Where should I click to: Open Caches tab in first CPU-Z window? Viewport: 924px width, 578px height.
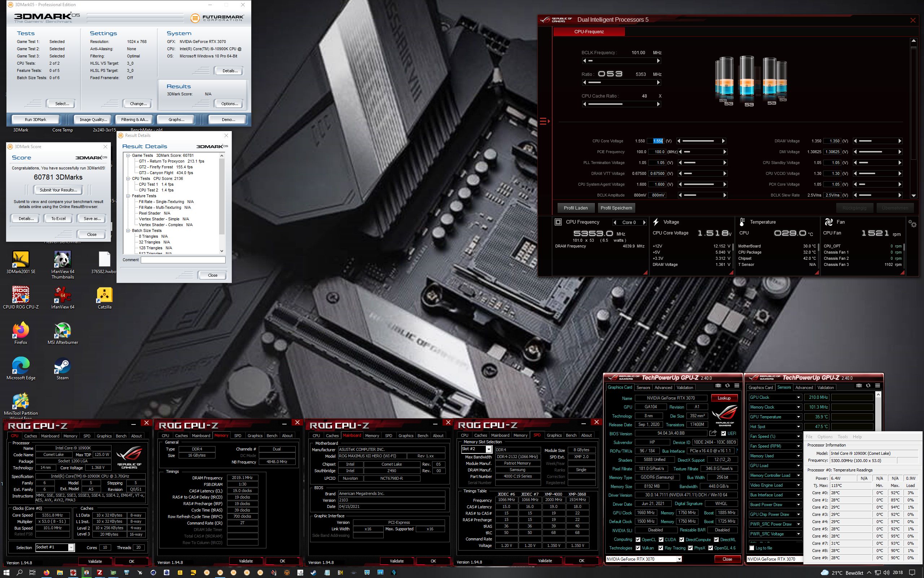pyautogui.click(x=31, y=436)
